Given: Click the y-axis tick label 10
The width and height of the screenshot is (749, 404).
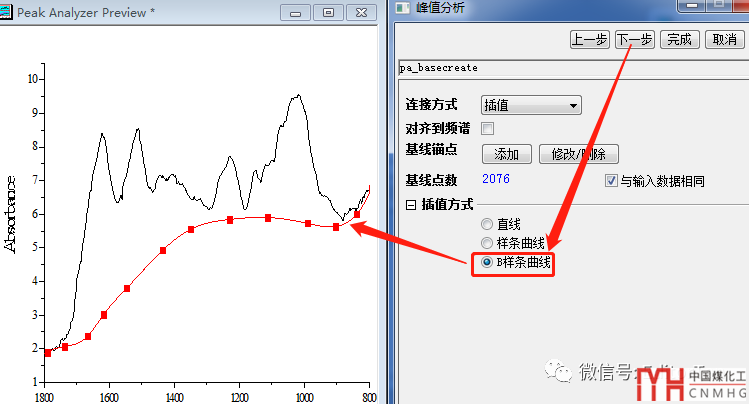Looking at the screenshot, I should click(x=32, y=79).
